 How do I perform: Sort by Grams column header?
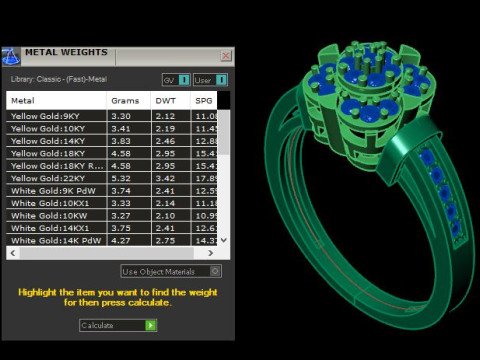point(129,101)
